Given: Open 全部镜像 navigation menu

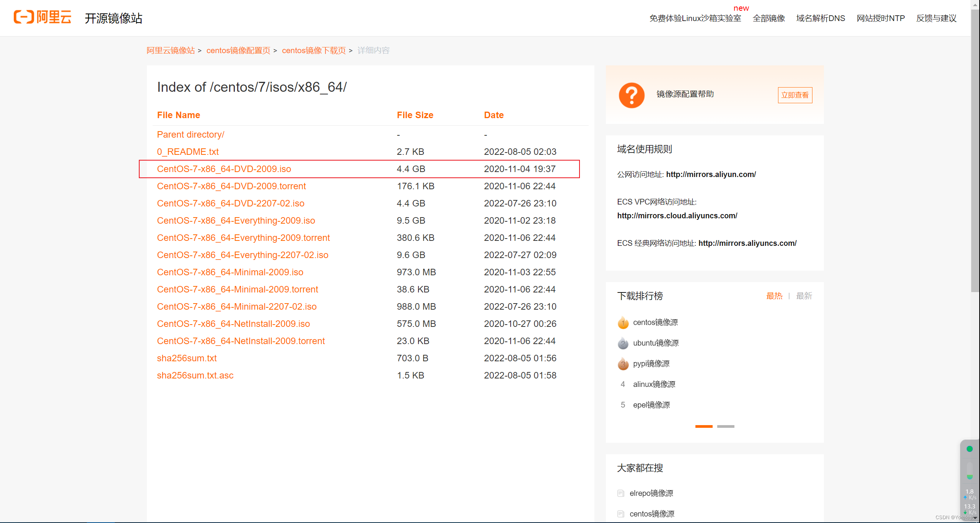Looking at the screenshot, I should [768, 18].
